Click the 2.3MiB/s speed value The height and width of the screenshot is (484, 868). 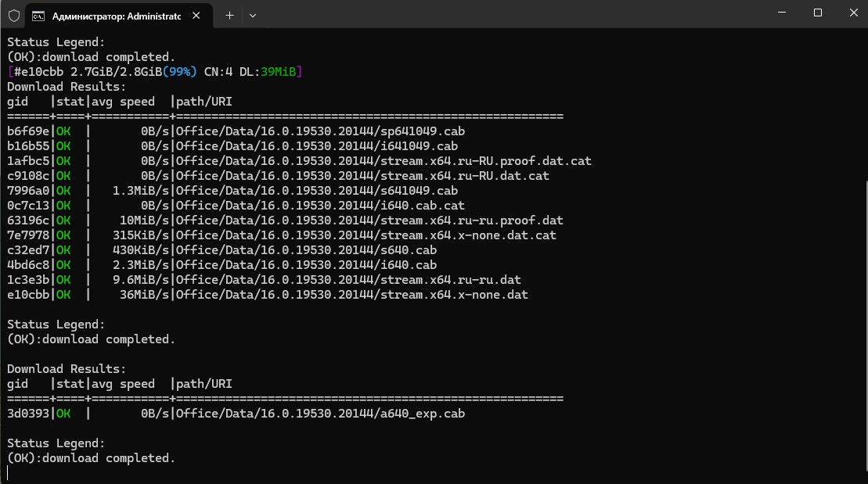point(141,265)
